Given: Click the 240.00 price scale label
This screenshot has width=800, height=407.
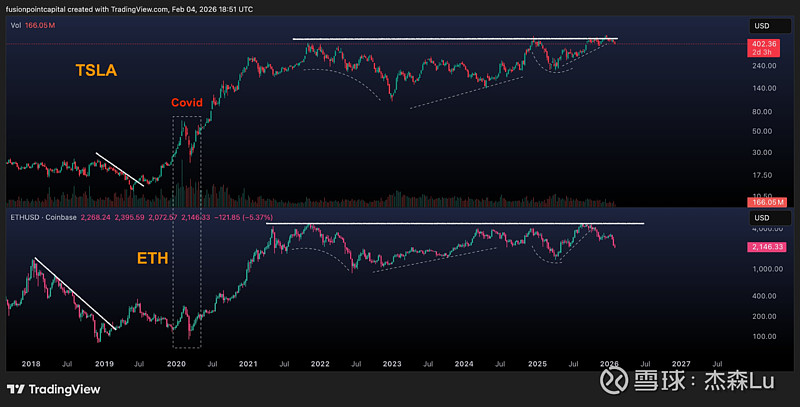Looking at the screenshot, I should [764, 66].
